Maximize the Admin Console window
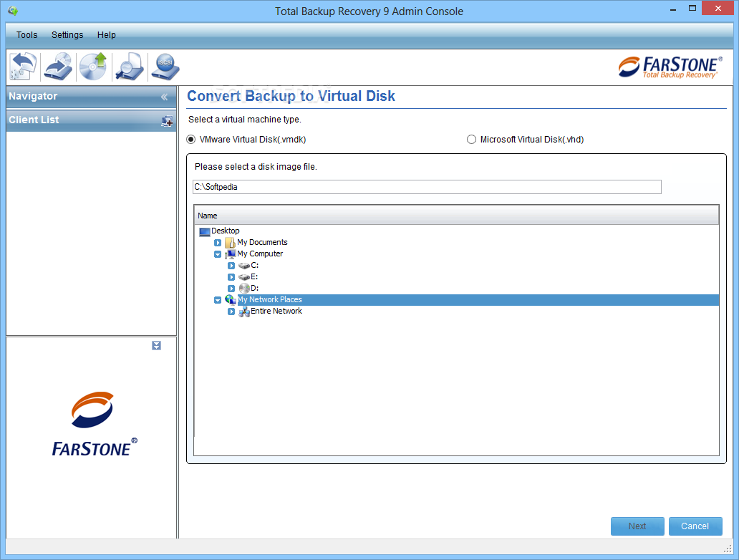This screenshot has width=739, height=560. [x=692, y=8]
